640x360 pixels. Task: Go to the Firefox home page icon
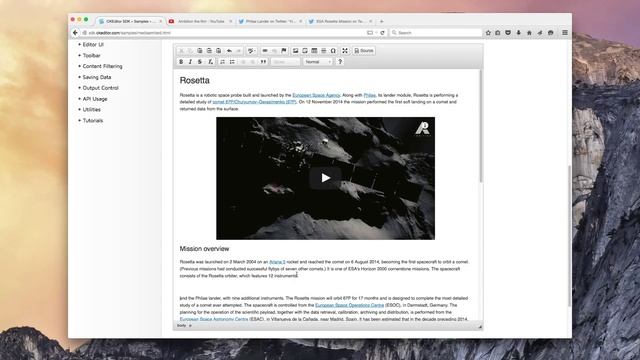click(x=529, y=33)
